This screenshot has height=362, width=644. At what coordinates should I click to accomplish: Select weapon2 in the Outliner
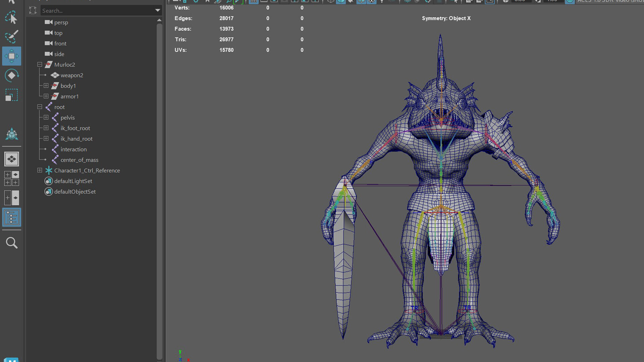point(72,75)
